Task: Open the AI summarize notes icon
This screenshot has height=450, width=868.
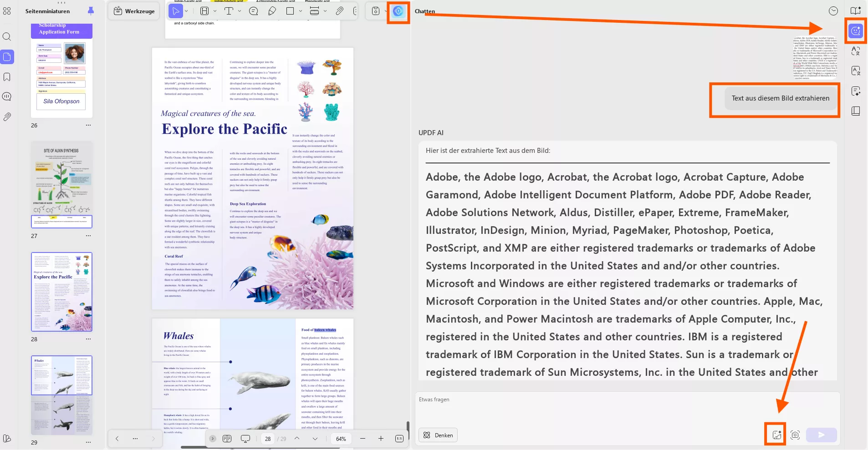Action: [x=856, y=91]
